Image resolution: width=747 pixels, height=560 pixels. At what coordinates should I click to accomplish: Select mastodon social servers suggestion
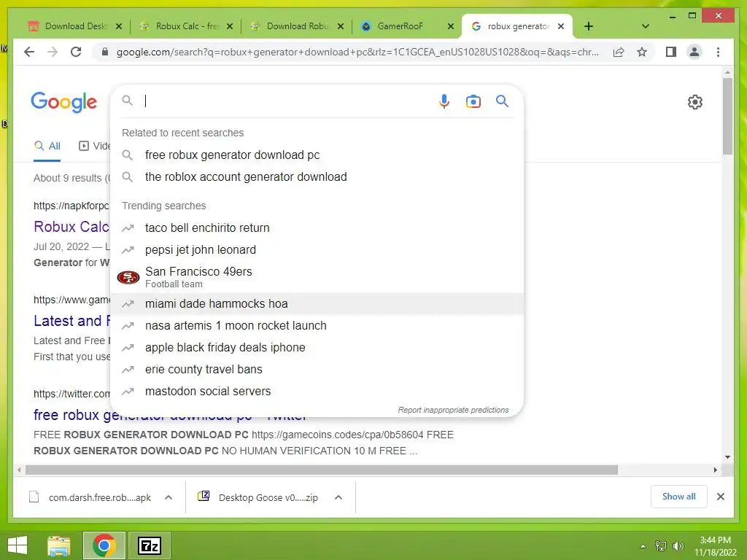coord(317,392)
